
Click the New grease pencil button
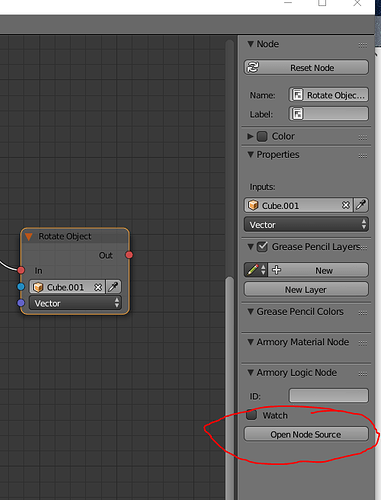(318, 270)
